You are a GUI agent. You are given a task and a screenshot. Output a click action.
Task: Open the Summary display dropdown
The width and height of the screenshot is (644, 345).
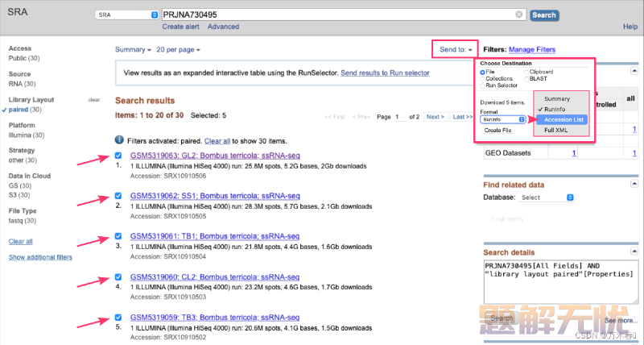pos(133,49)
